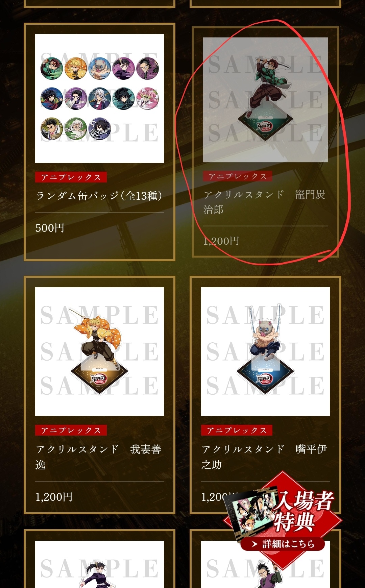
Task: Tap the 詳細はこちら button
Action: [283, 544]
